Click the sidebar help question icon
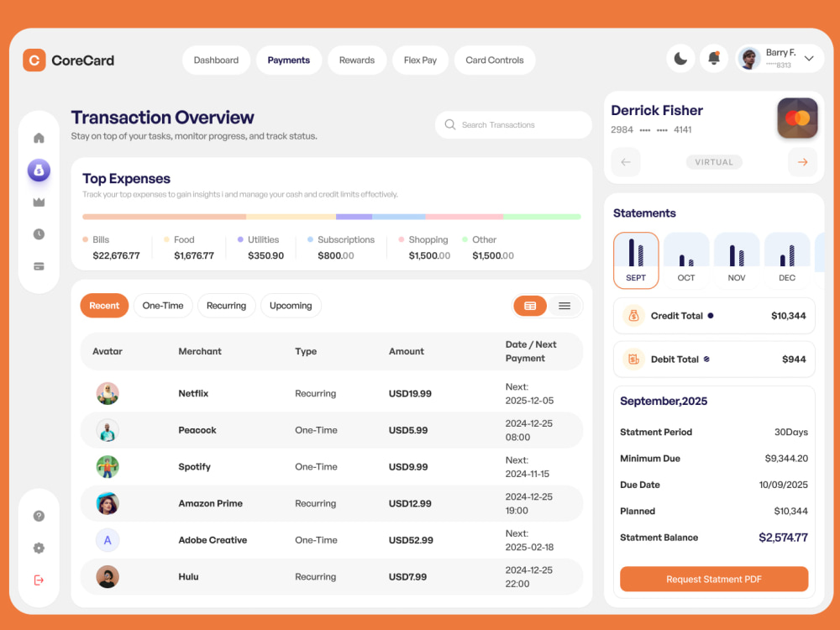840x630 pixels. (39, 516)
